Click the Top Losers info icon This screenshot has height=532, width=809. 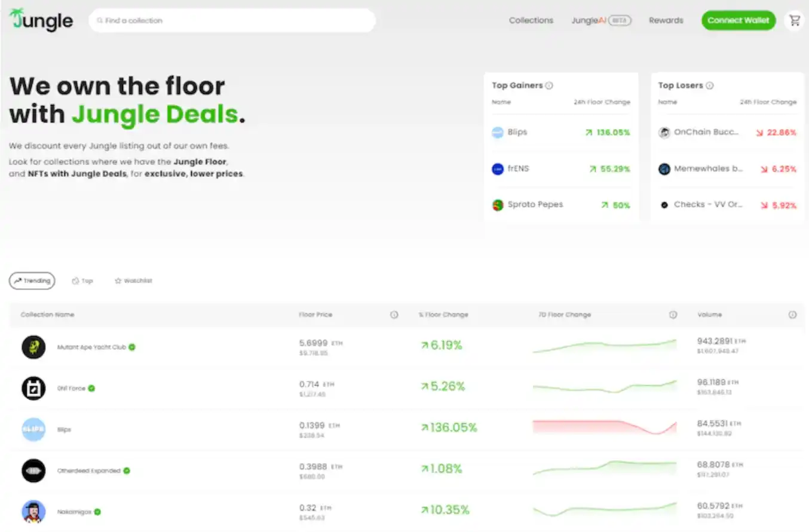pos(709,85)
